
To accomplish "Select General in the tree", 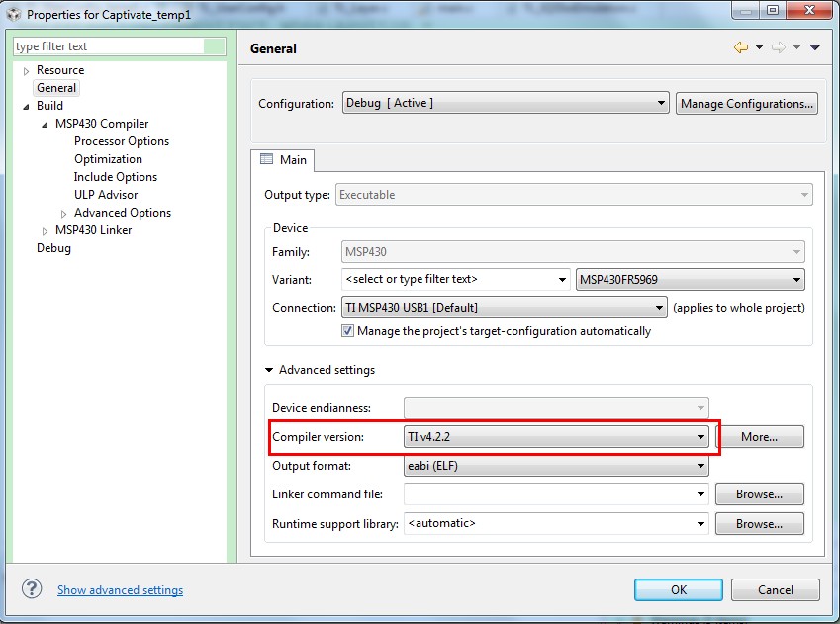I will (56, 88).
